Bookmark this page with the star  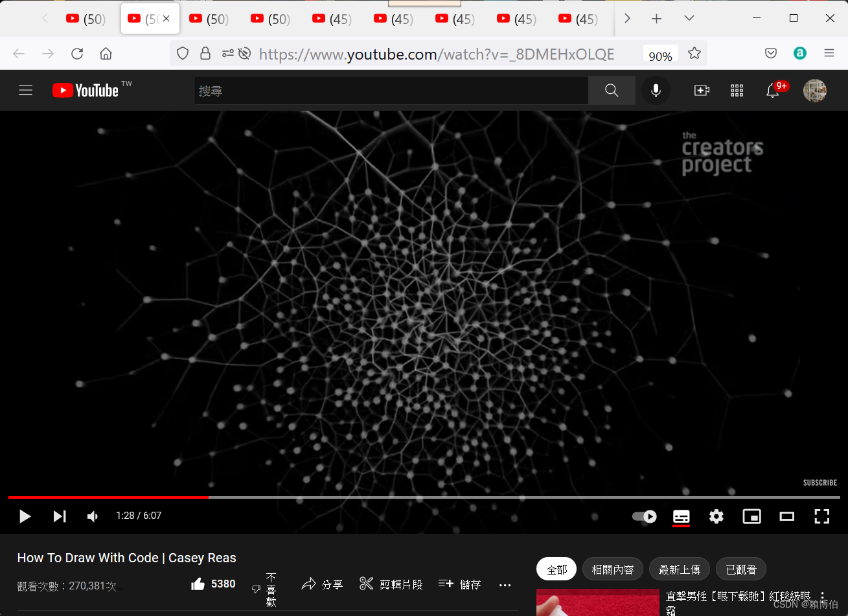click(694, 54)
